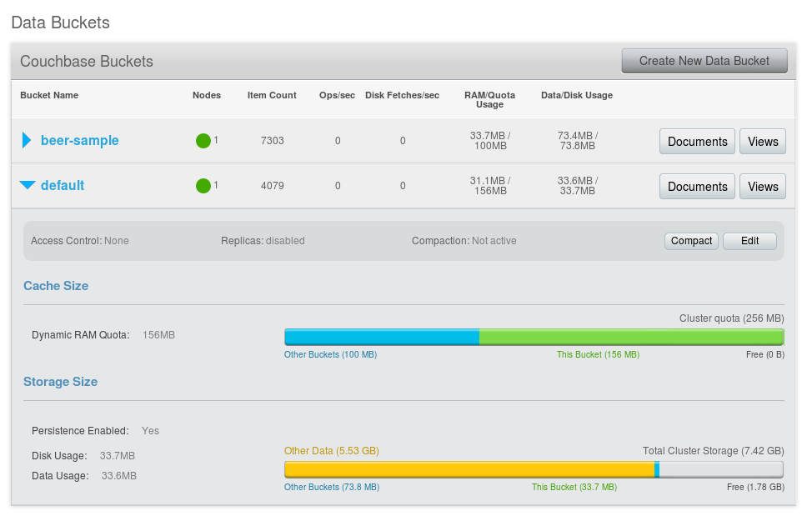The width and height of the screenshot is (812, 521).
Task: Click the Cache Size section heading
Action: pos(56,286)
